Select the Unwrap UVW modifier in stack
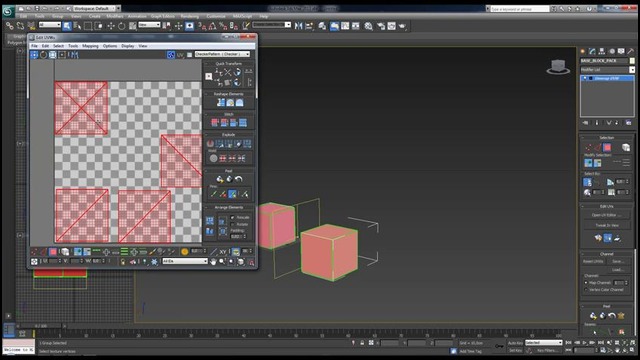This screenshot has height=360, width=640. pyautogui.click(x=607, y=78)
